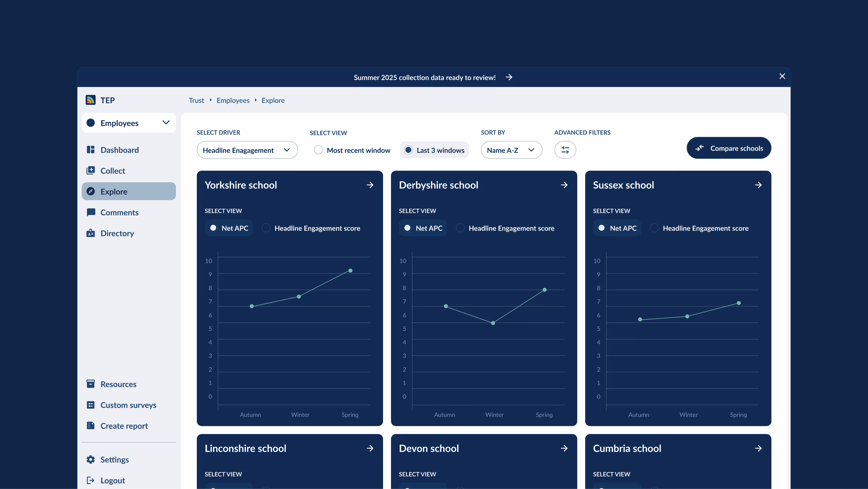Choose Headline Engagement score for Yorkshire school

click(x=266, y=228)
